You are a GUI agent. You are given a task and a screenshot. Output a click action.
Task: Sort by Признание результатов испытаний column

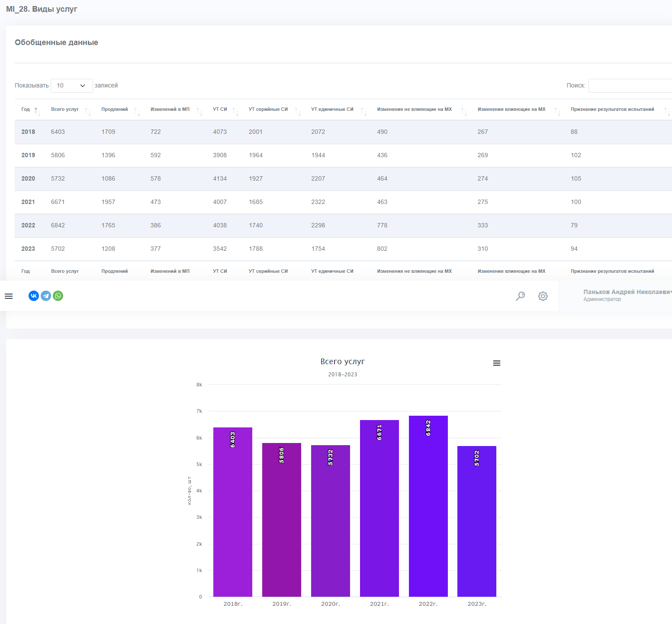click(x=612, y=110)
